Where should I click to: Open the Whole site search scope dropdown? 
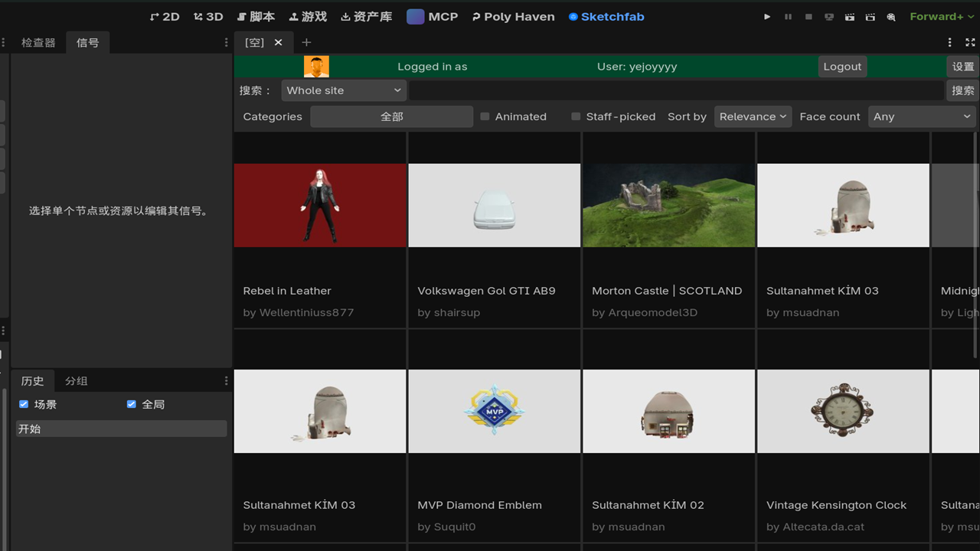point(344,90)
